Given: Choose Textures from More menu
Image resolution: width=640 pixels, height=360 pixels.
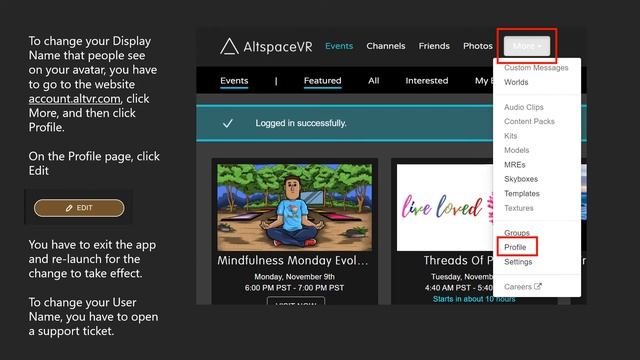Looking at the screenshot, I should tap(518, 208).
